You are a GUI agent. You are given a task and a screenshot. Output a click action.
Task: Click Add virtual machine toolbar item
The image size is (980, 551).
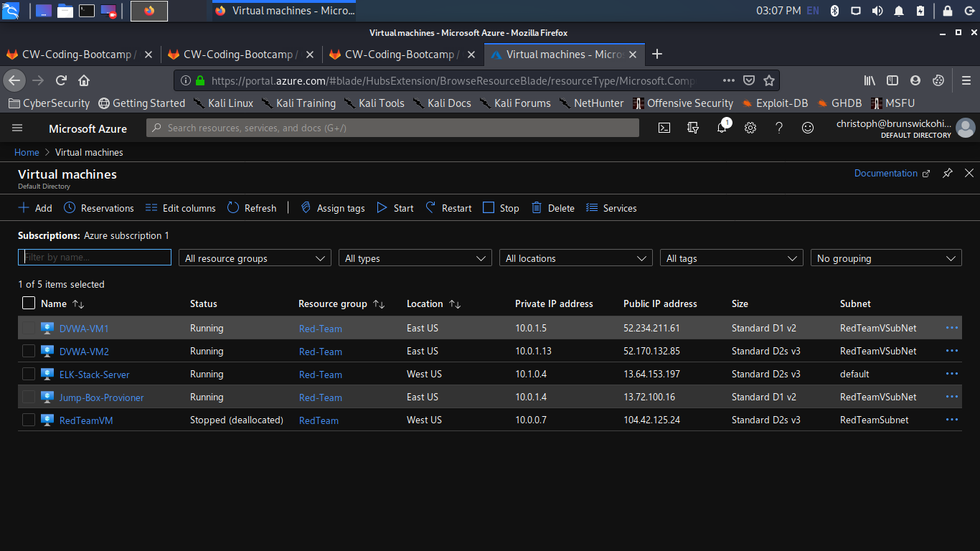[35, 208]
